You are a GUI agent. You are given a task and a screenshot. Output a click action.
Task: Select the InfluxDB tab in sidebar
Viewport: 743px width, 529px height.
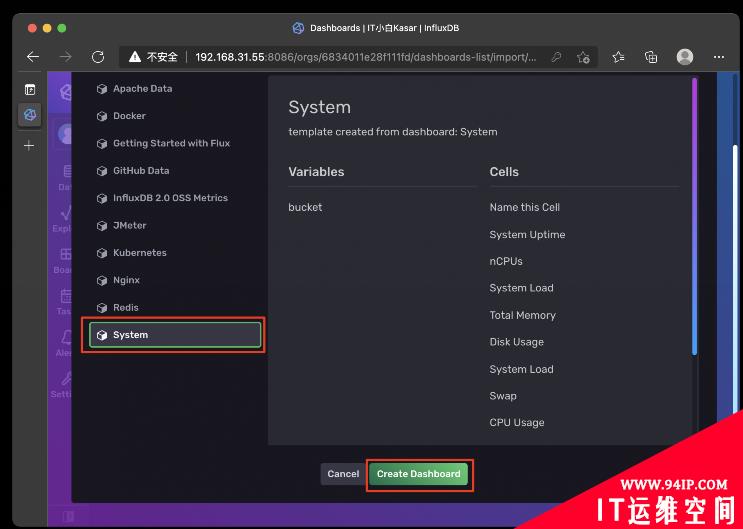(x=29, y=115)
